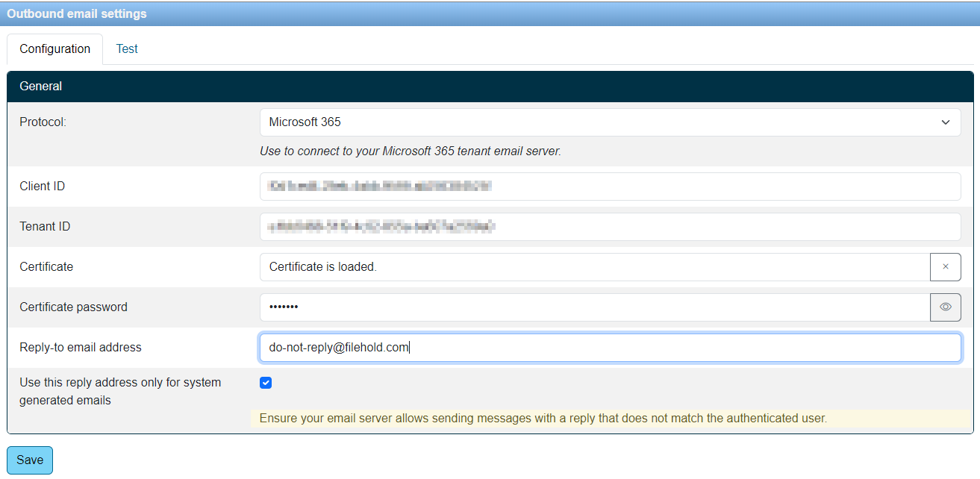Click the General section header
980x479 pixels.
point(40,86)
